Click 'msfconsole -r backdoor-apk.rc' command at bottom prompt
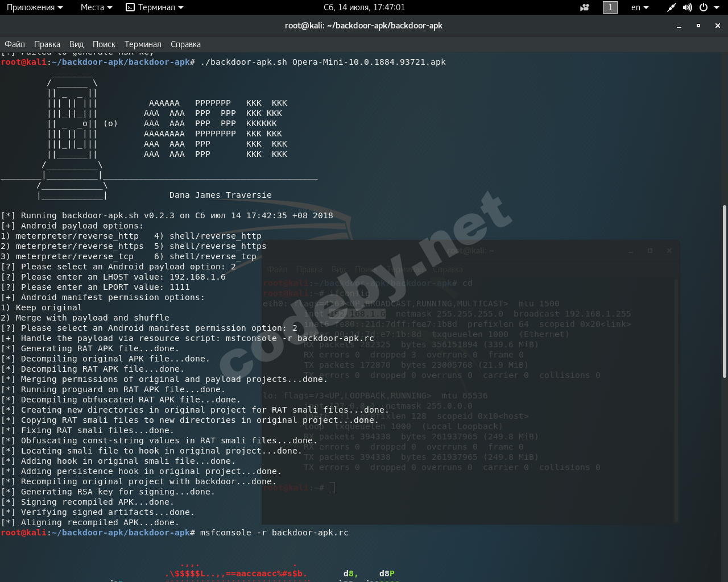The image size is (728, 582). 274,533
